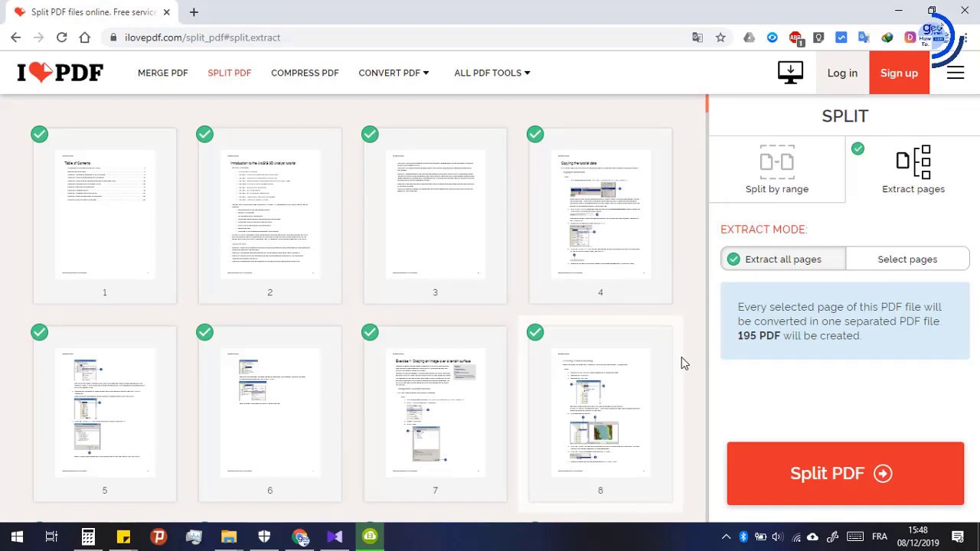Image resolution: width=980 pixels, height=551 pixels.
Task: Open Visual Studio from the taskbar
Action: click(x=335, y=536)
